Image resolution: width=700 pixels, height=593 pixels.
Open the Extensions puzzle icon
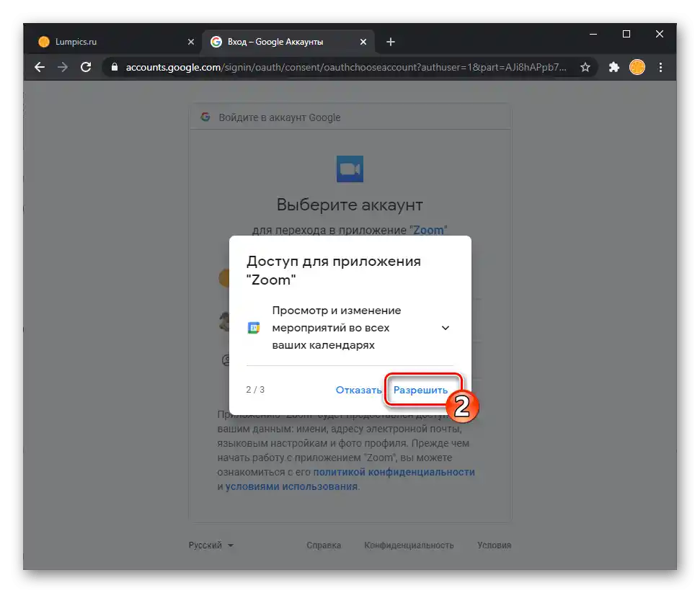coord(614,68)
